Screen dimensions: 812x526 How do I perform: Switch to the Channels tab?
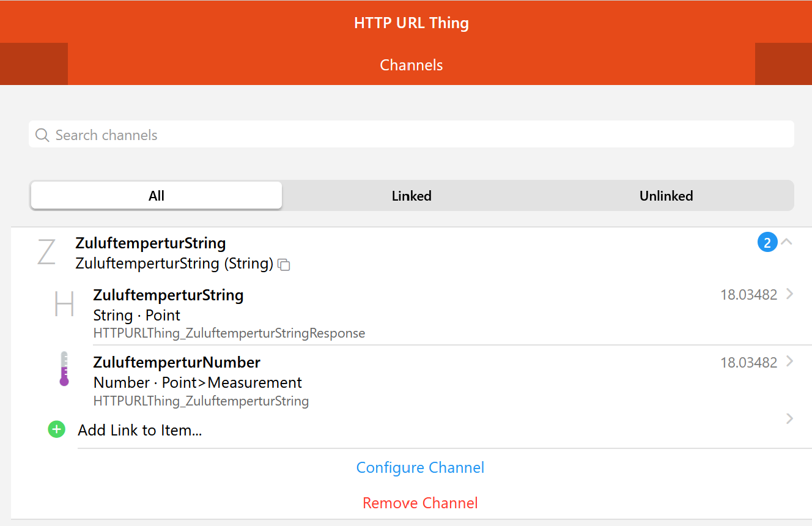click(x=412, y=65)
